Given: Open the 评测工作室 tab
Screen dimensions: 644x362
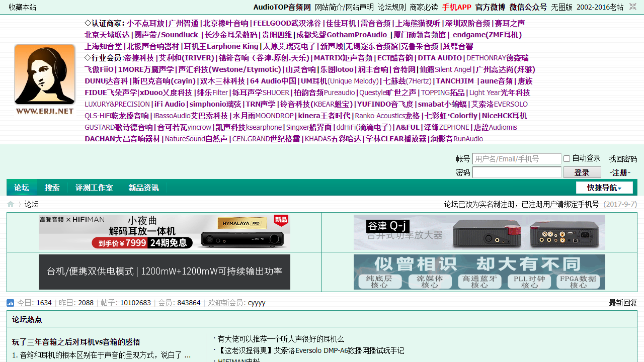Looking at the screenshot, I should coord(94,188).
